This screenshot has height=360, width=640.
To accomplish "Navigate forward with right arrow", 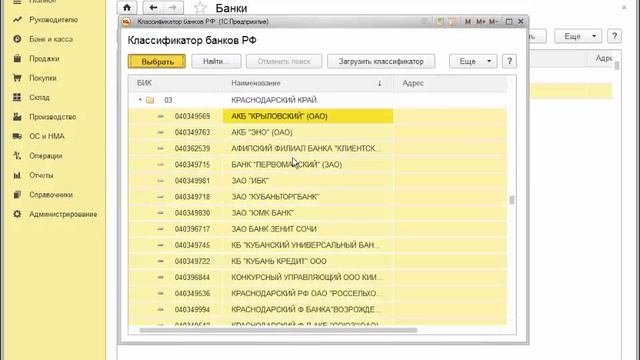I will coord(173,8).
